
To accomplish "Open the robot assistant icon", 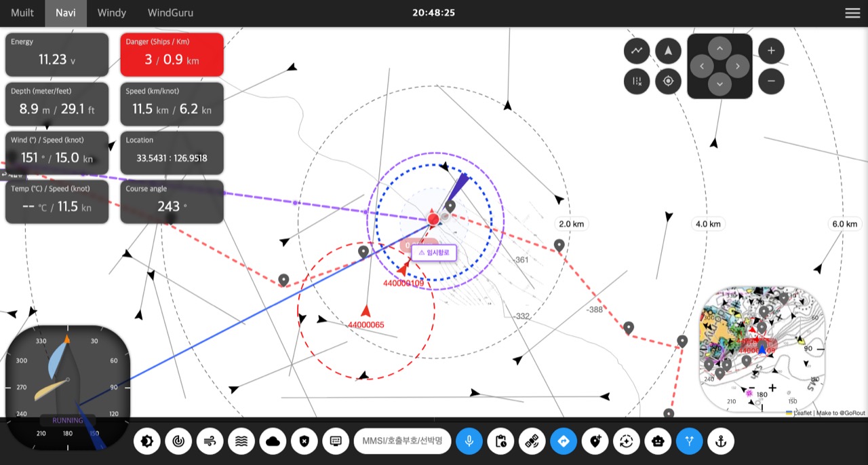I will tap(658, 441).
